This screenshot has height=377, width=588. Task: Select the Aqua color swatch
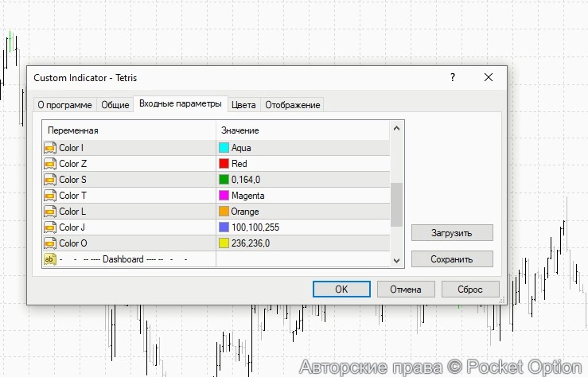(x=224, y=148)
